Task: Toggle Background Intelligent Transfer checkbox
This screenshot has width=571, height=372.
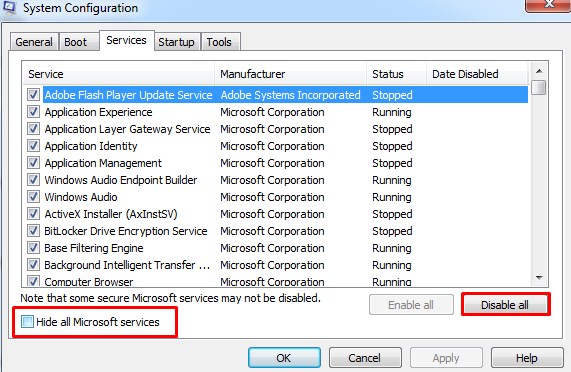Action: point(33,265)
